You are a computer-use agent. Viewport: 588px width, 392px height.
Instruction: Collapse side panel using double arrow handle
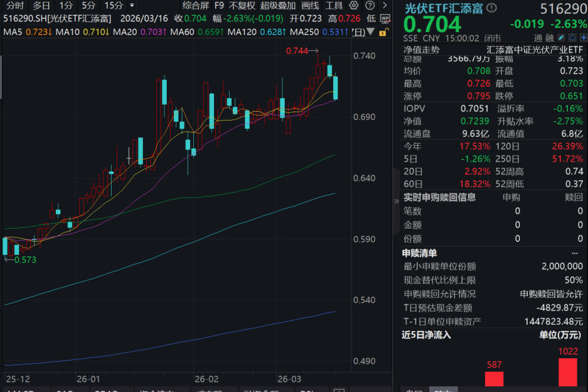tap(396, 201)
